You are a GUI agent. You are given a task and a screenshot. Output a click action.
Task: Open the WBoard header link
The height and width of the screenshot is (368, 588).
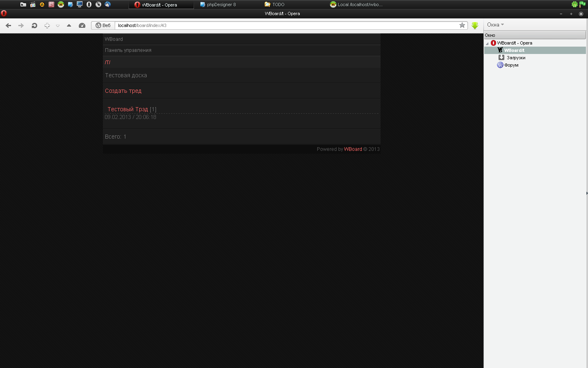(114, 39)
